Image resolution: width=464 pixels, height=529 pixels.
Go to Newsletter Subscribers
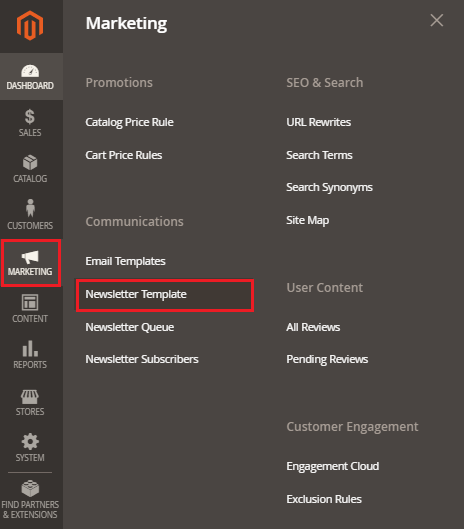pyautogui.click(x=142, y=359)
